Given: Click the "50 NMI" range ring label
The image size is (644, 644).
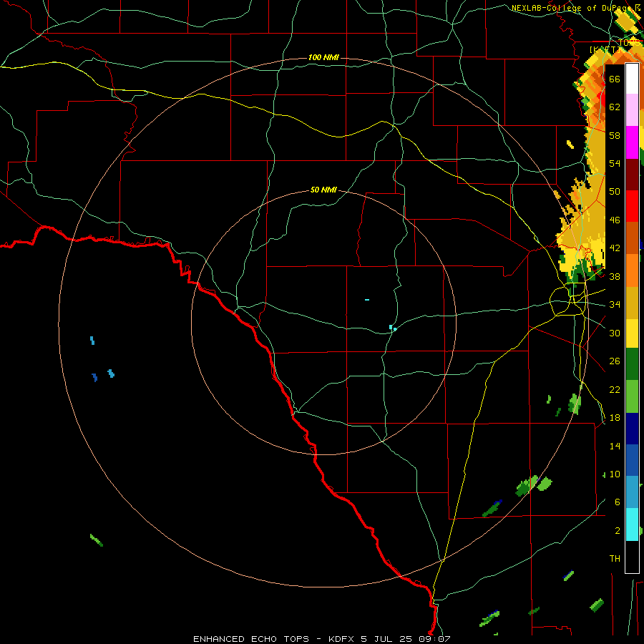Looking at the screenshot, I should click(323, 190).
